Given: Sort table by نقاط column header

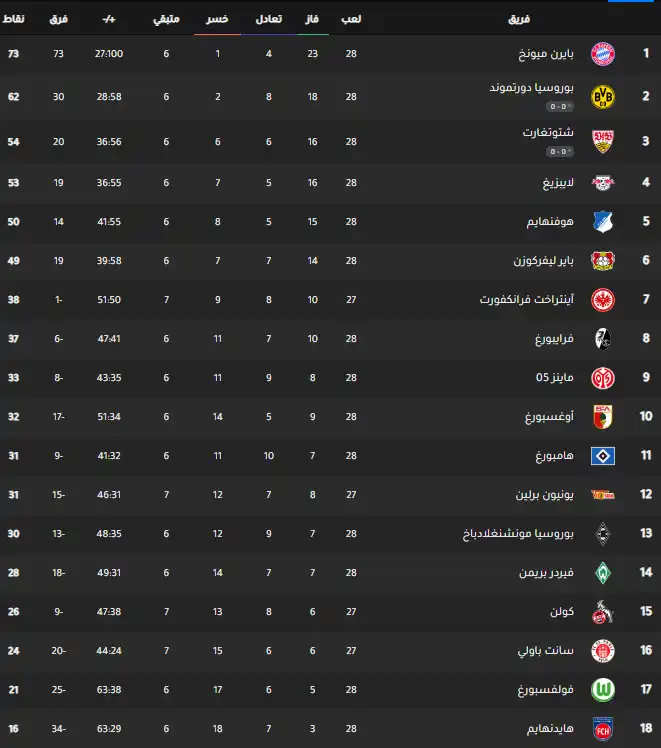Looking at the screenshot, I should click(x=17, y=19).
